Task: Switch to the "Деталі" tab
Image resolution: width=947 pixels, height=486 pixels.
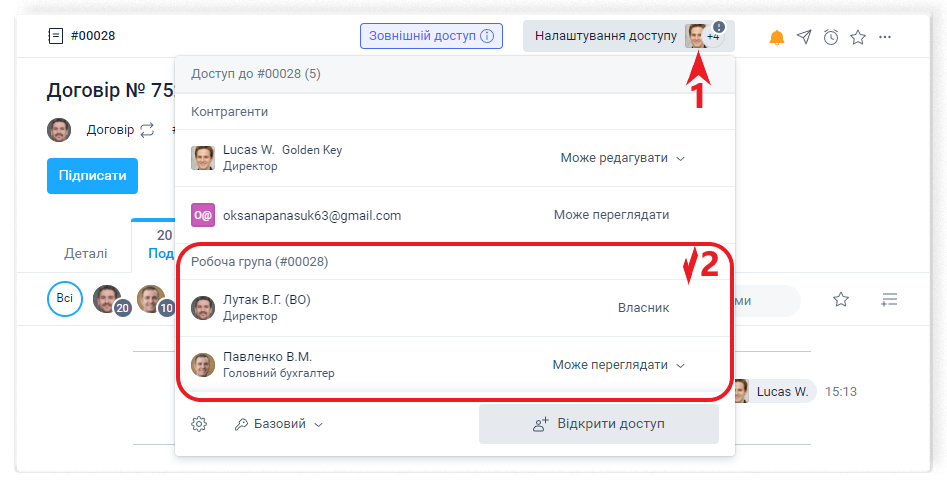Action: click(86, 253)
